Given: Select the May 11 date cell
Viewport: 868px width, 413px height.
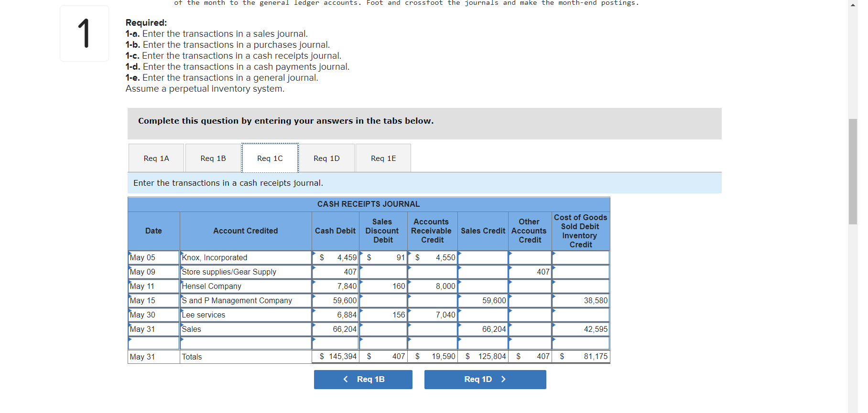Looking at the screenshot, I should (x=154, y=286).
